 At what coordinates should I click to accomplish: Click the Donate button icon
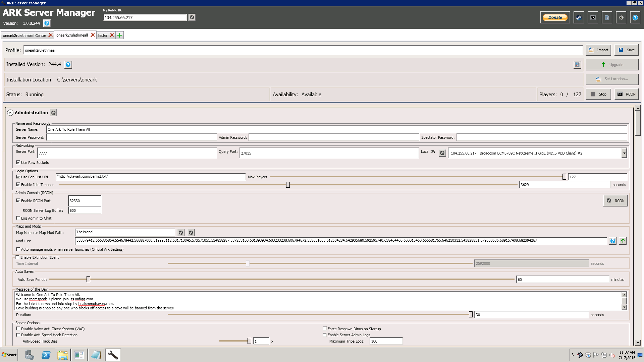click(x=555, y=17)
